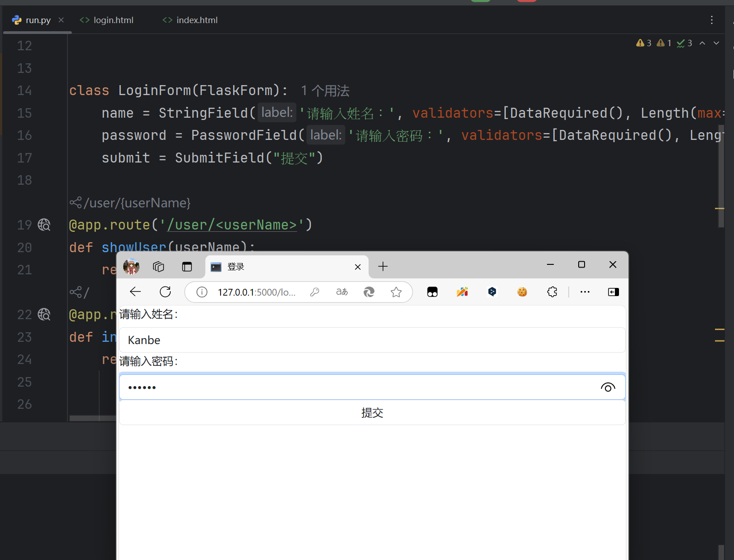Jump to next highlighted error arrow

coord(716,43)
